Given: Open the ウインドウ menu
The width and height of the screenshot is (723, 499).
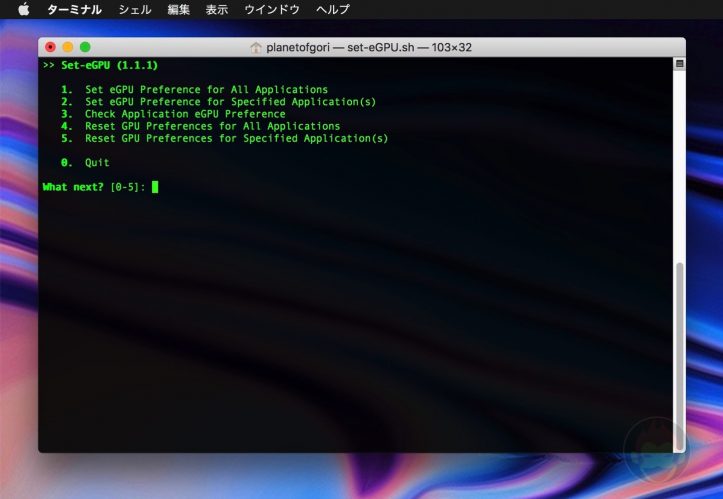Looking at the screenshot, I should 271,9.
